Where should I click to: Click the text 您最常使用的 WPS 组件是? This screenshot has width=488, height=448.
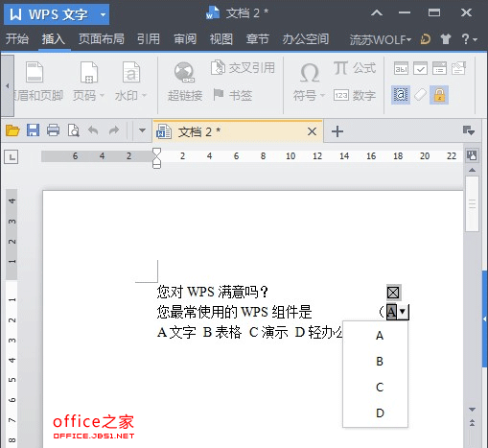pyautogui.click(x=234, y=312)
